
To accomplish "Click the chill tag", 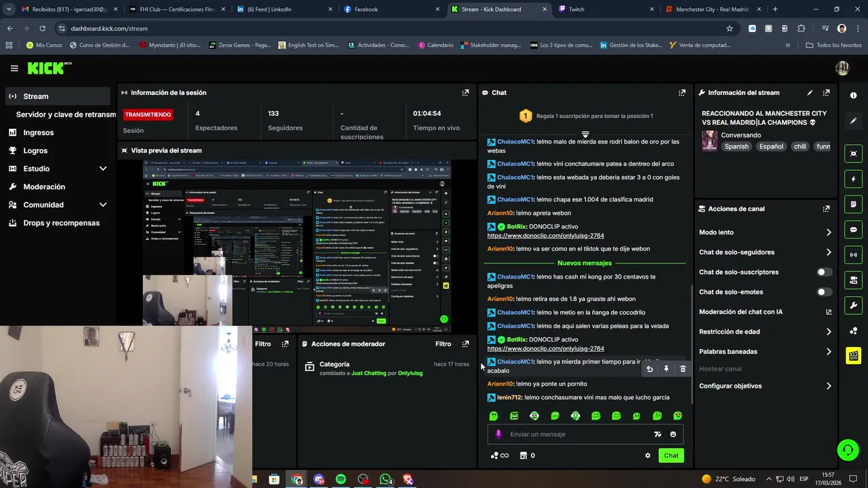I will 800,146.
